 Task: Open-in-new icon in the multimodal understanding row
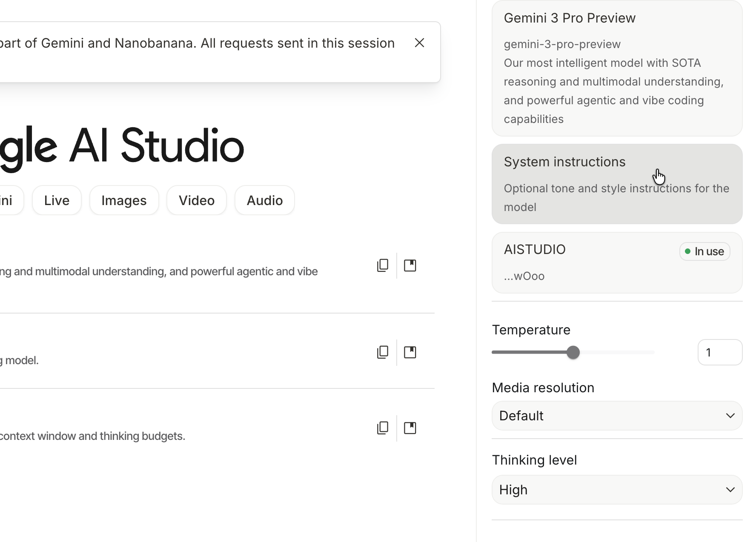[x=410, y=265]
